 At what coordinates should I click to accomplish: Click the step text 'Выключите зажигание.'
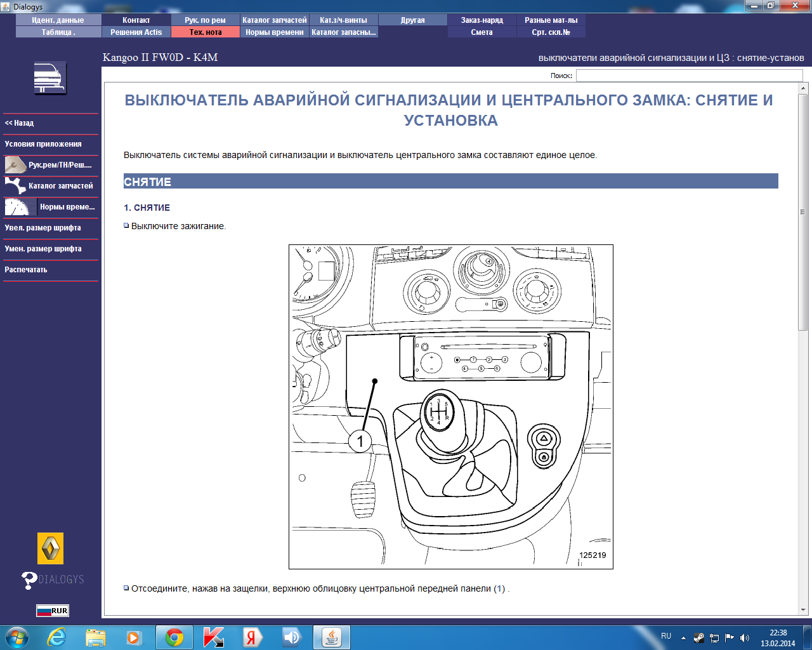pos(178,226)
